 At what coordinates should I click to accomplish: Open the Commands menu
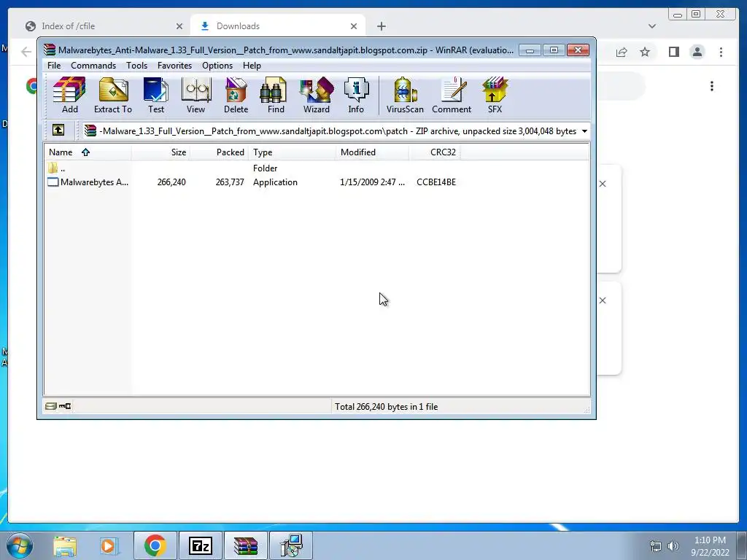coord(93,65)
